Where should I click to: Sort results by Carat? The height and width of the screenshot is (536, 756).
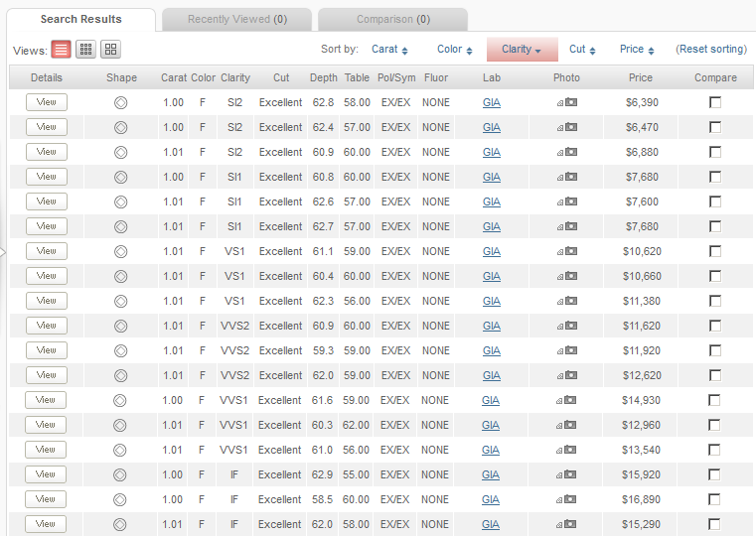389,50
